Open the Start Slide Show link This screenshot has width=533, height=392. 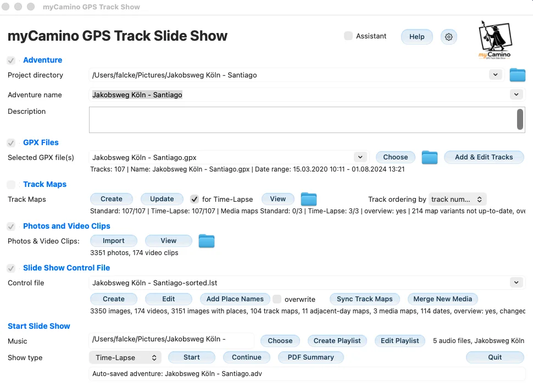39,326
